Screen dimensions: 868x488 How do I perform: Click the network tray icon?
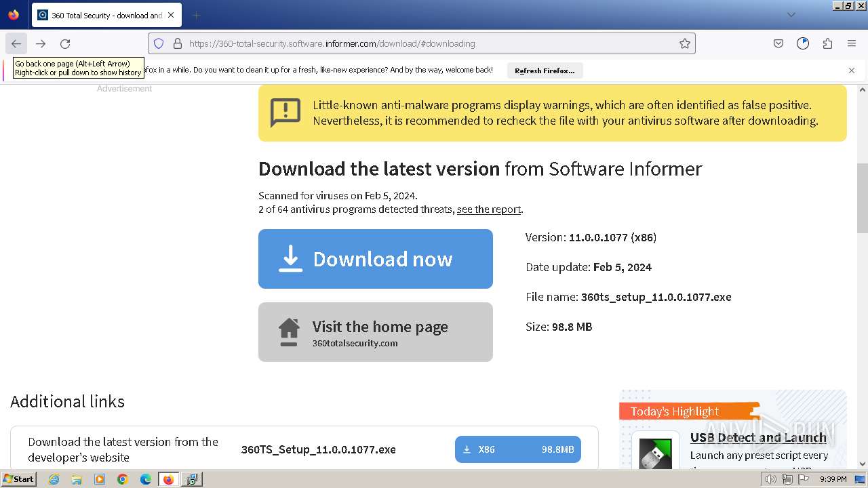click(x=787, y=479)
